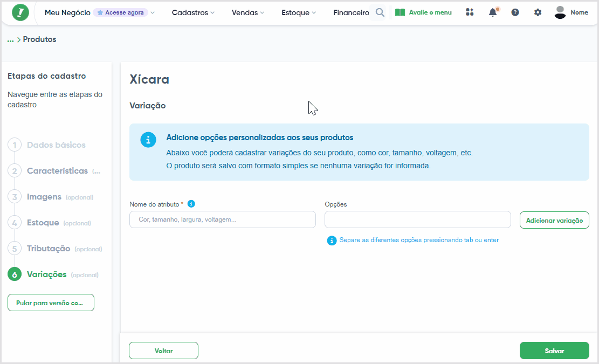This screenshot has width=599, height=364.
Task: Click 'Separe as diferentes opções pressionando tab ou enter' hint
Action: coord(419,241)
